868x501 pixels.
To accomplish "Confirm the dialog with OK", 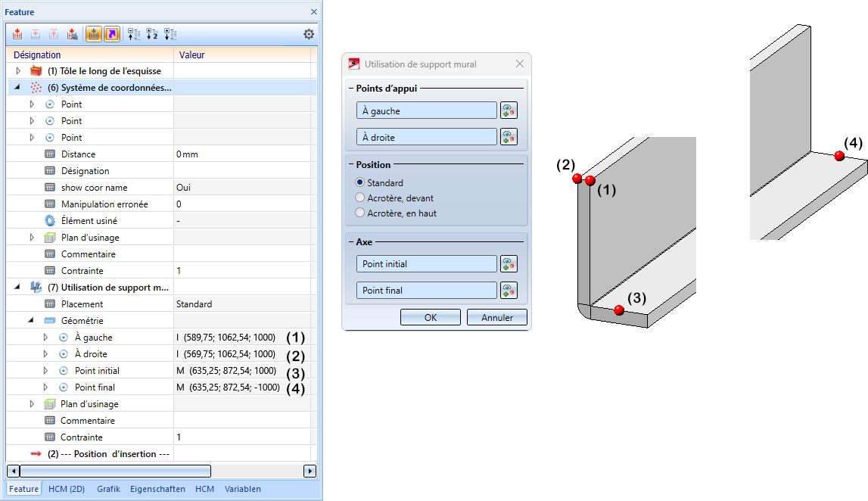I will pos(430,317).
